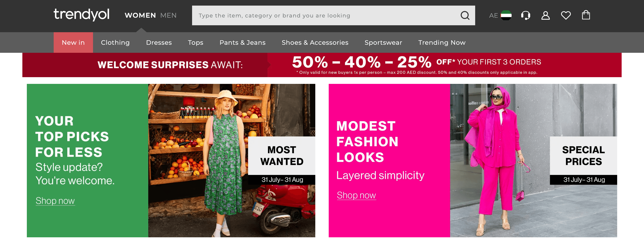This screenshot has width=644, height=242.
Task: Click the search magnifier icon
Action: 465,15
